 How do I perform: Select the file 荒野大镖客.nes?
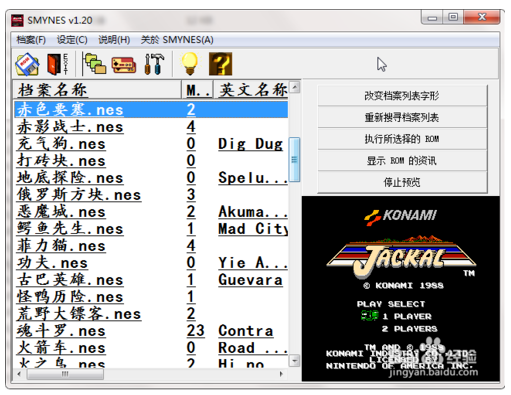click(x=79, y=314)
